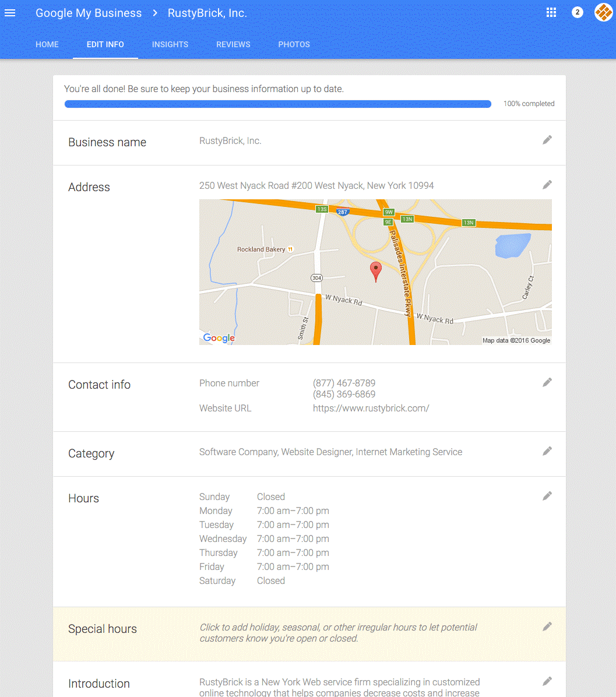Screen dimensions: 616x697
Task: Switch to the HOME tab
Action: pyautogui.click(x=47, y=44)
